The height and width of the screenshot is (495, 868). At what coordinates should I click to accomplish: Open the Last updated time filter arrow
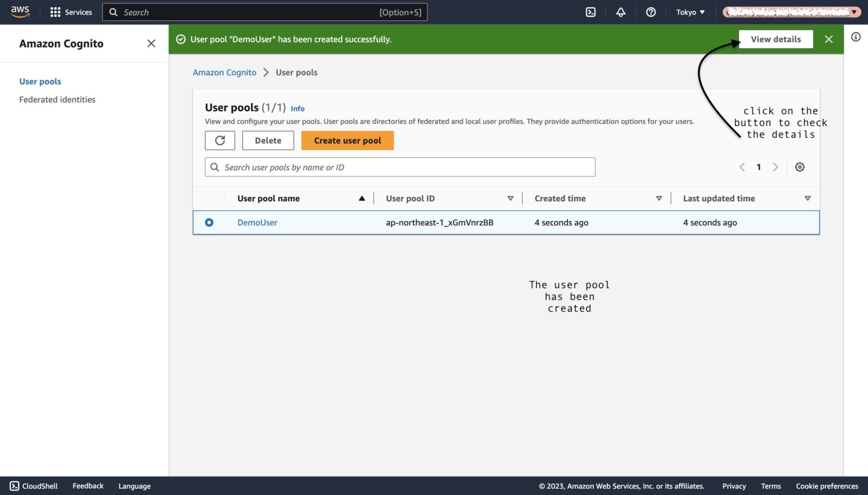[808, 198]
